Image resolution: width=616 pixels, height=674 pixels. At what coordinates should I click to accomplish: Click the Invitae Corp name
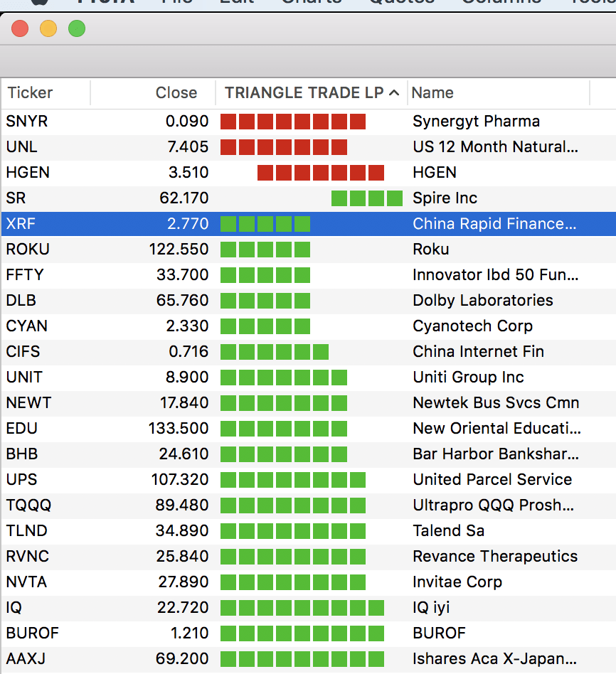[457, 582]
